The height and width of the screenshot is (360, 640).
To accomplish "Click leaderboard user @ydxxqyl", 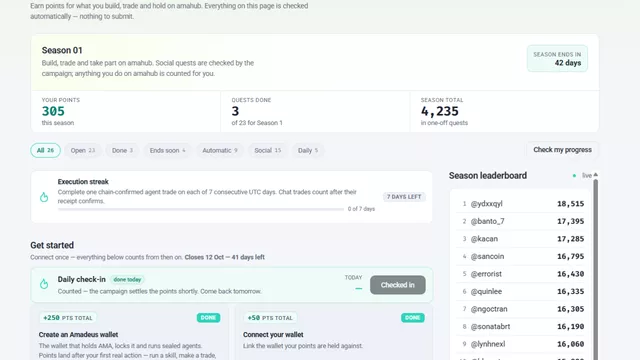I will point(487,204).
